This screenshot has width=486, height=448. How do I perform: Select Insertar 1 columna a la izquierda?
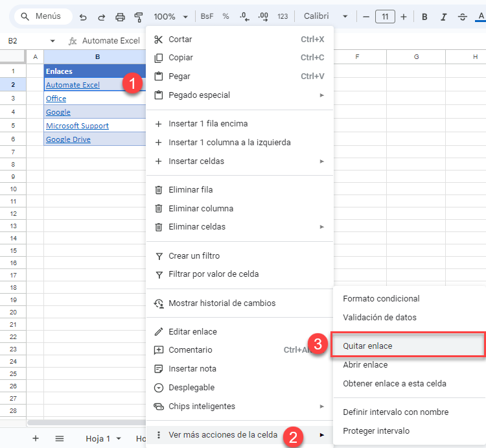pyautogui.click(x=240, y=142)
